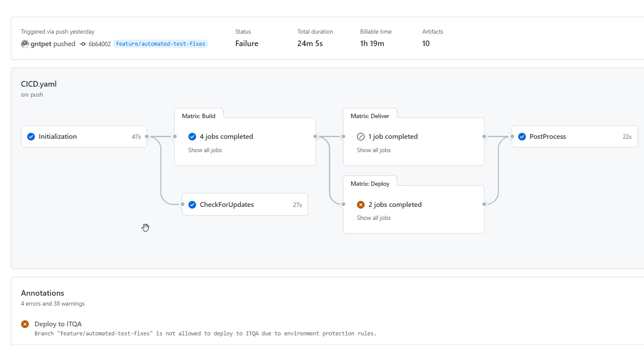Expand Show all jobs under Matrix: Deploy

tap(373, 218)
